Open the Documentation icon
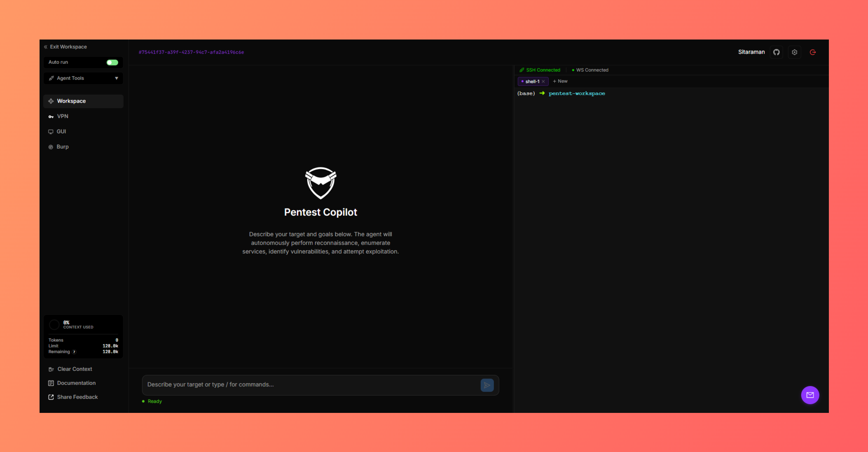This screenshot has width=868, height=452. click(50, 383)
